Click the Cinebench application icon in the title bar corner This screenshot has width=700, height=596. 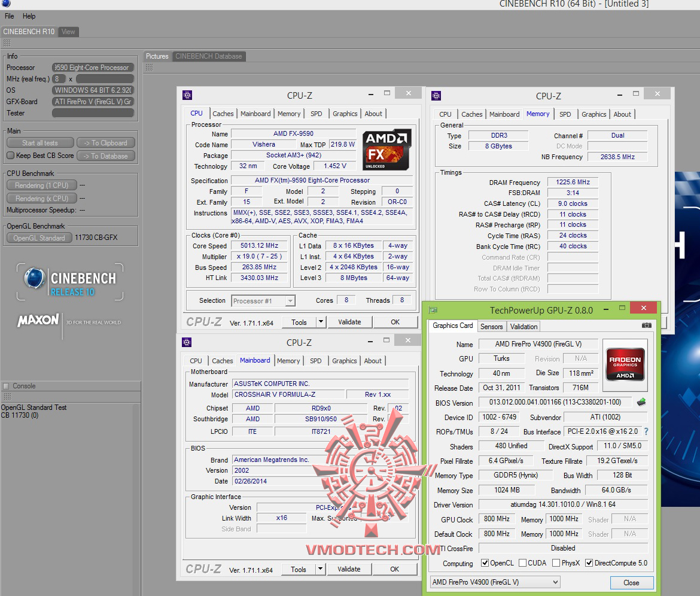pyautogui.click(x=6, y=4)
